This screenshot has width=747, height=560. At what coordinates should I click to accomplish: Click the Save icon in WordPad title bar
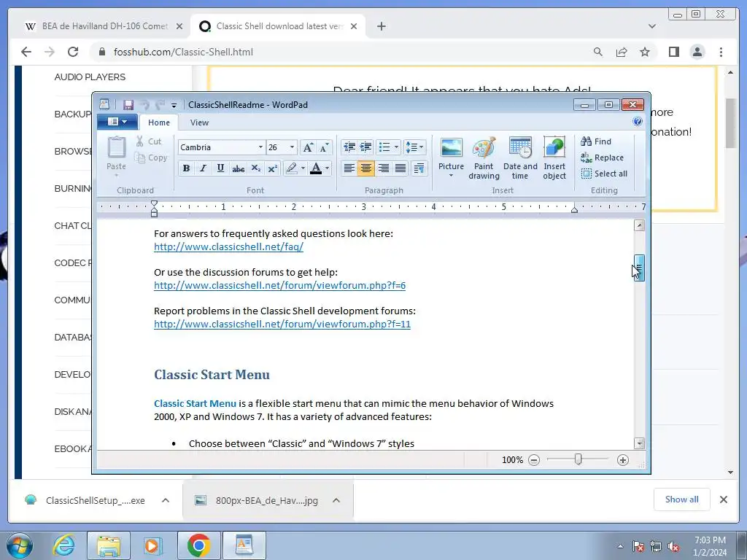pos(128,105)
